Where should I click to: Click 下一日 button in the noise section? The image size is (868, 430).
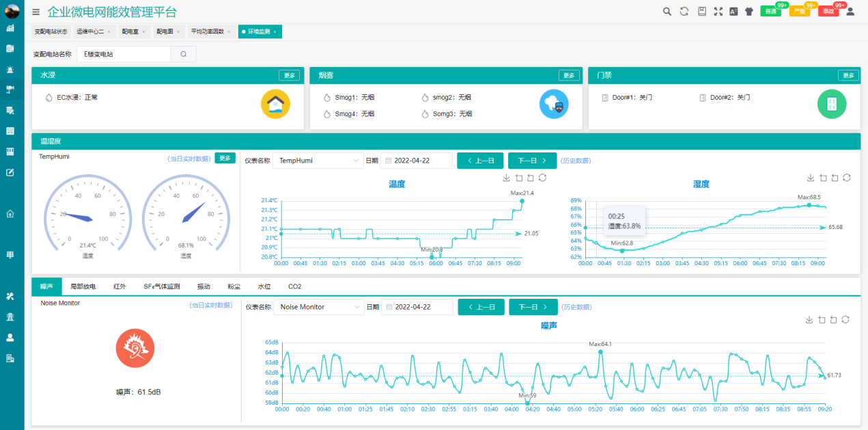coord(533,307)
